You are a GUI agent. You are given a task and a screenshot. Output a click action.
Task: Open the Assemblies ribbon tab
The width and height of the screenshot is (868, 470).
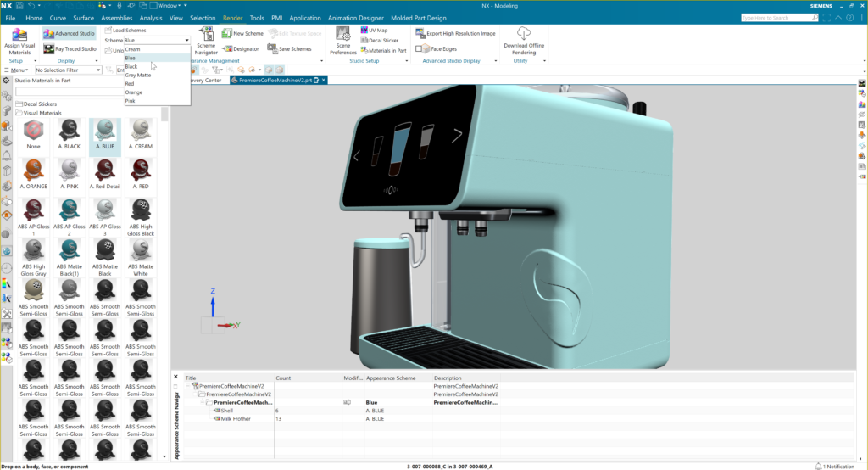[x=116, y=17]
